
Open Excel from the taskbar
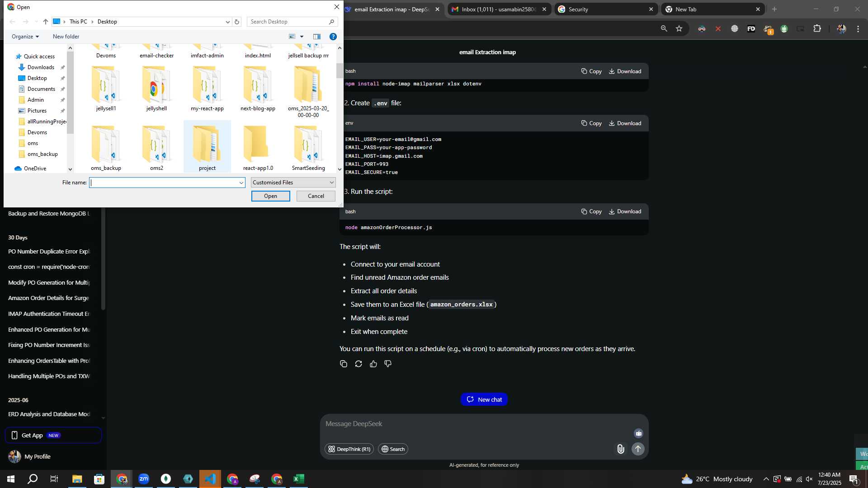coord(299,479)
